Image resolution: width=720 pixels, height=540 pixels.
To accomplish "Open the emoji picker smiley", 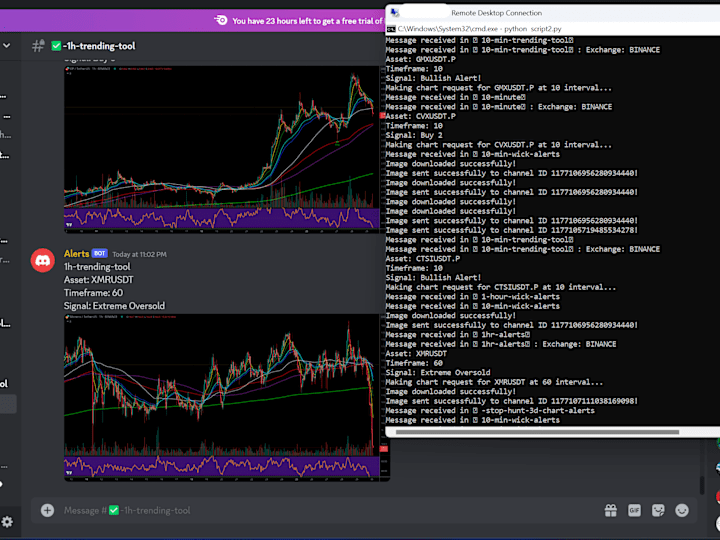I will coord(682,510).
